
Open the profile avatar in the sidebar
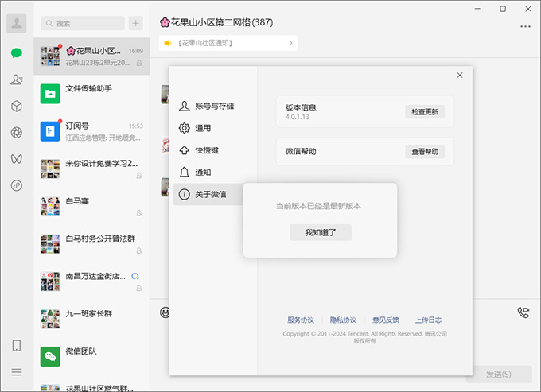[x=17, y=23]
